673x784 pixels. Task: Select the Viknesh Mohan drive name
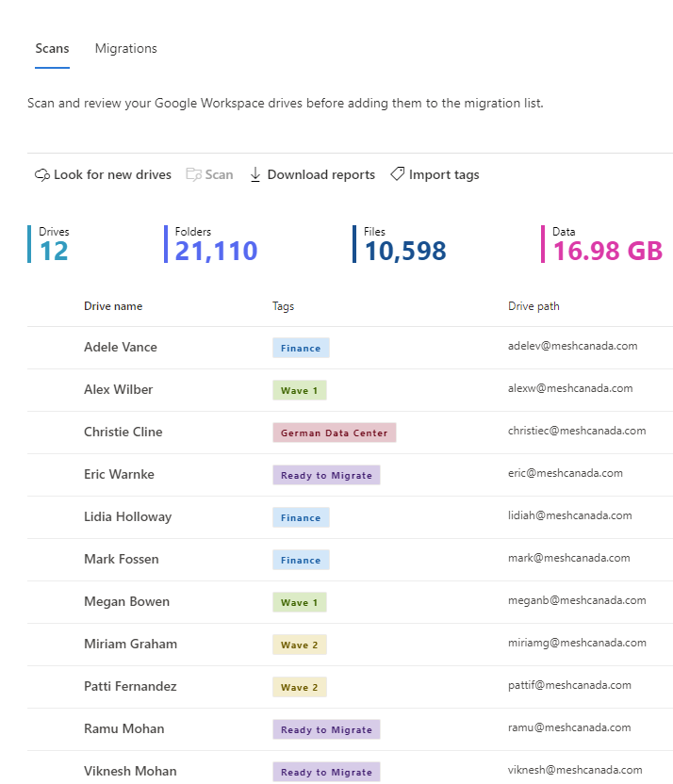130,772
